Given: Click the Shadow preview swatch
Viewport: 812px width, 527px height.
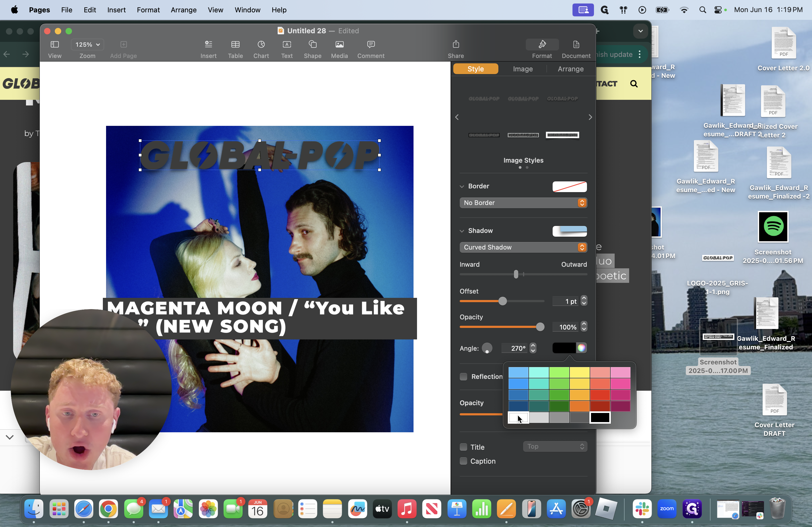Looking at the screenshot, I should [x=570, y=231].
